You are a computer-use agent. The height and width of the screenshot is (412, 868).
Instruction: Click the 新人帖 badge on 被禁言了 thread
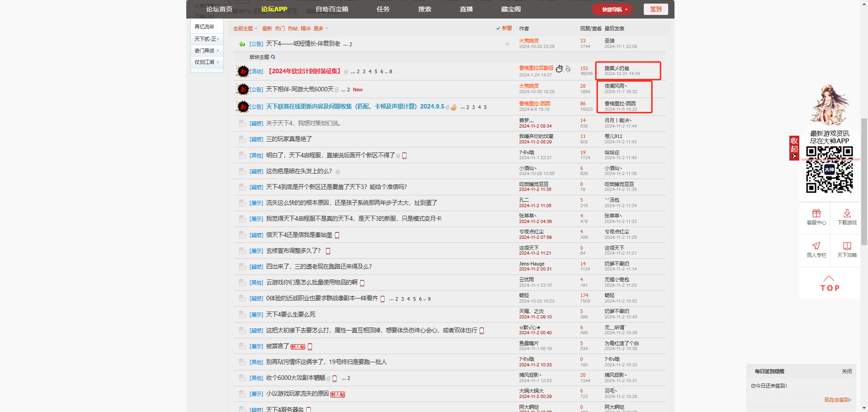[298, 347]
